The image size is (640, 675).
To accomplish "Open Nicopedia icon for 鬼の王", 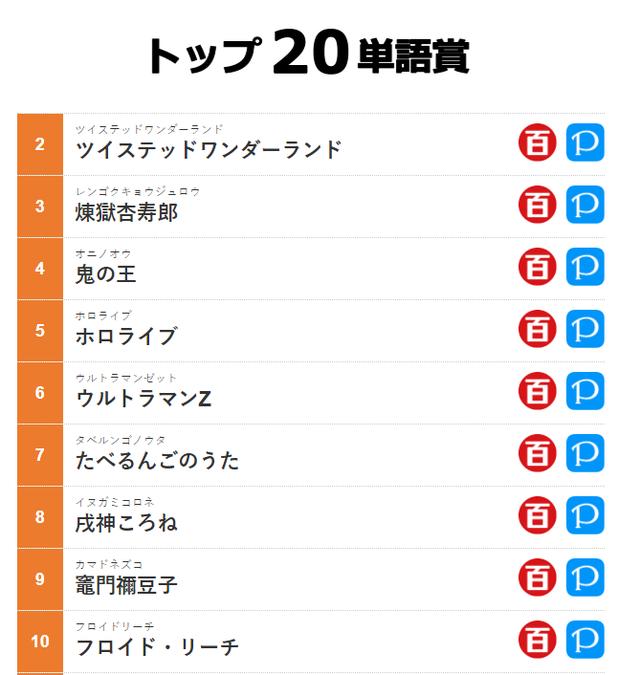I will click(537, 267).
